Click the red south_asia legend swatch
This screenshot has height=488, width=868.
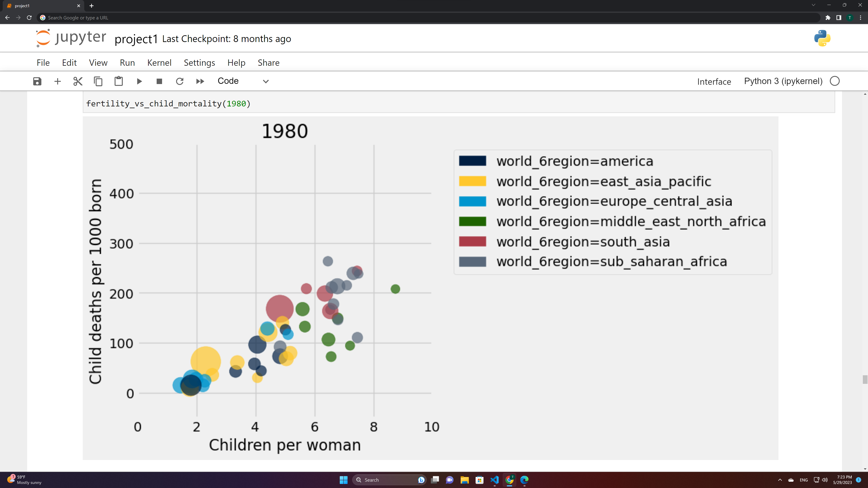[x=472, y=242]
